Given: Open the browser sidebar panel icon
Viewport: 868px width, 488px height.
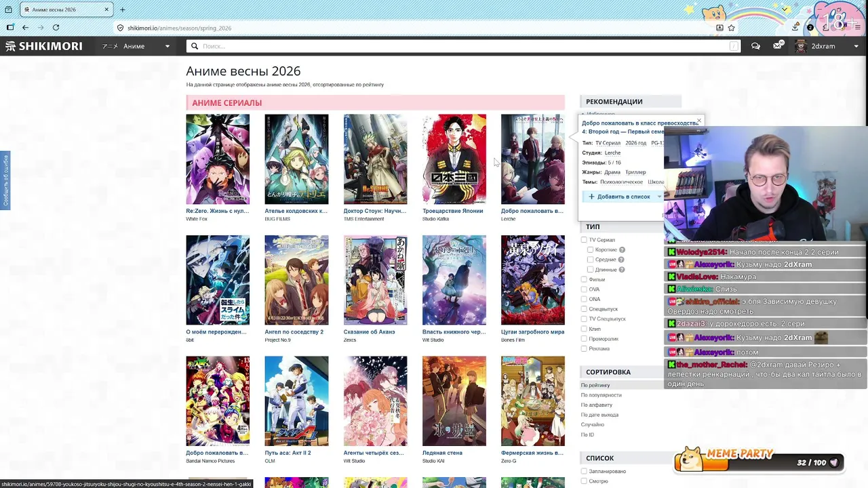Looking at the screenshot, I should (x=9, y=28).
